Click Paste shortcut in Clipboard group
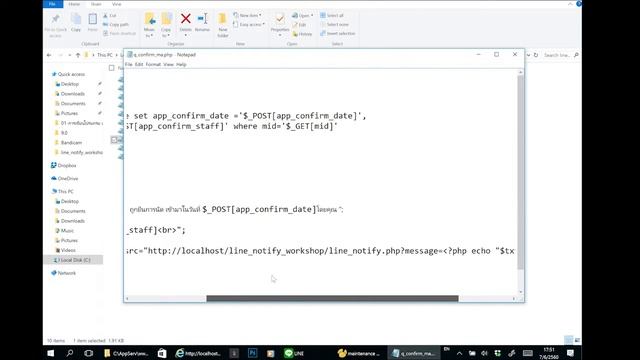This screenshot has width=640, height=360. click(x=120, y=33)
